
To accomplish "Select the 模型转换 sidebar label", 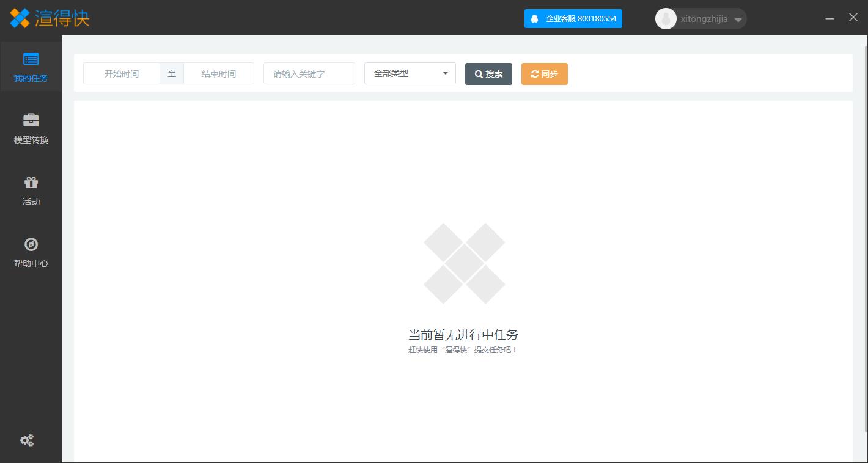I will (x=31, y=140).
